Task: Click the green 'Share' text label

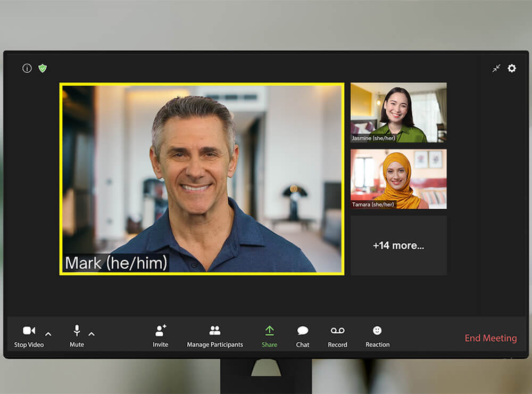Action: click(269, 345)
